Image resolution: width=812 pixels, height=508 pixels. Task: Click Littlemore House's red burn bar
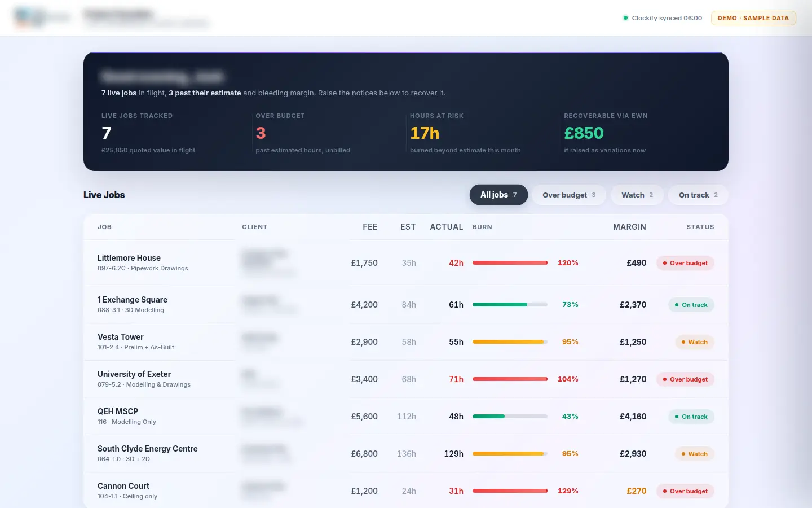(x=510, y=263)
